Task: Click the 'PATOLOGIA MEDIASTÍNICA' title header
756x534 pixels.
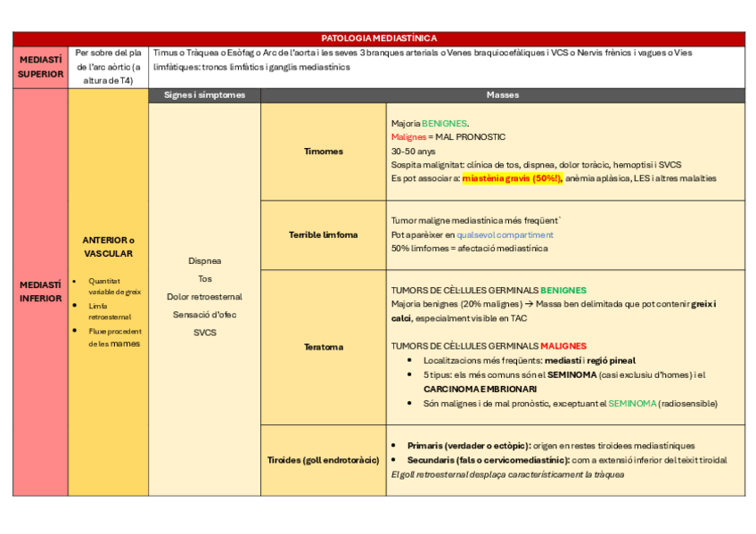Action: (x=379, y=38)
